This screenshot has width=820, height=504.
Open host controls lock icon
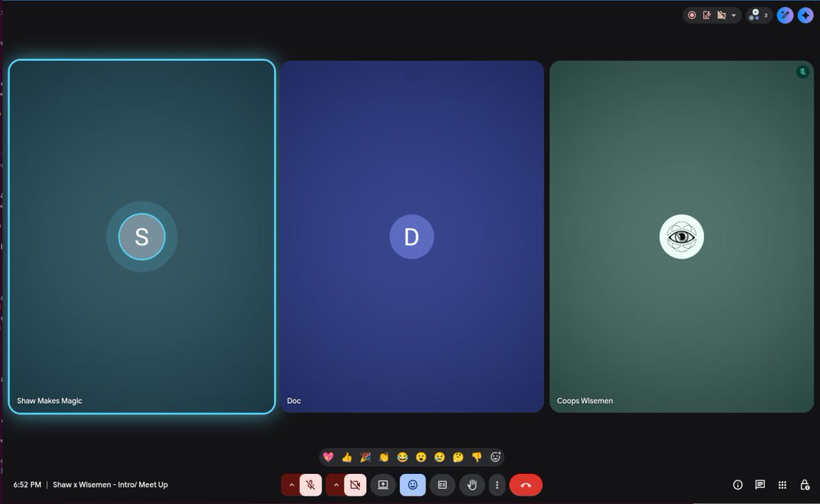804,485
